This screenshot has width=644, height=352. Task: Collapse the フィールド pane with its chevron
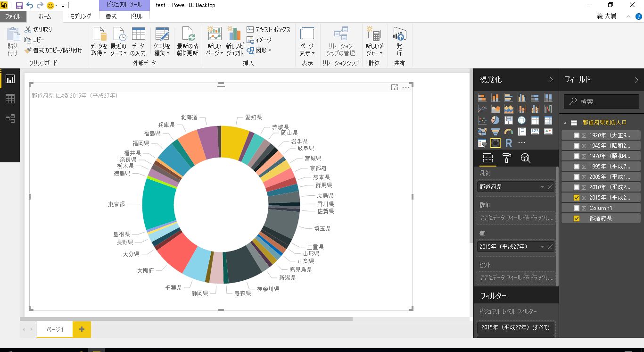[636, 80]
